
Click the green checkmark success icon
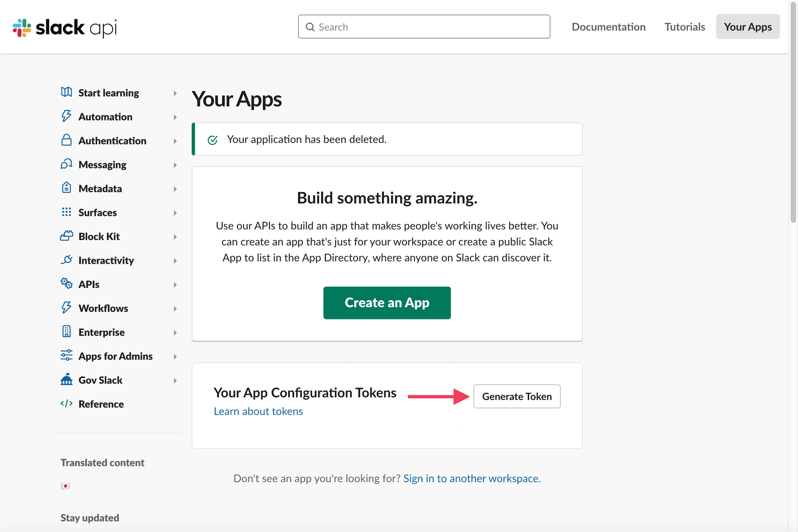[x=212, y=140]
